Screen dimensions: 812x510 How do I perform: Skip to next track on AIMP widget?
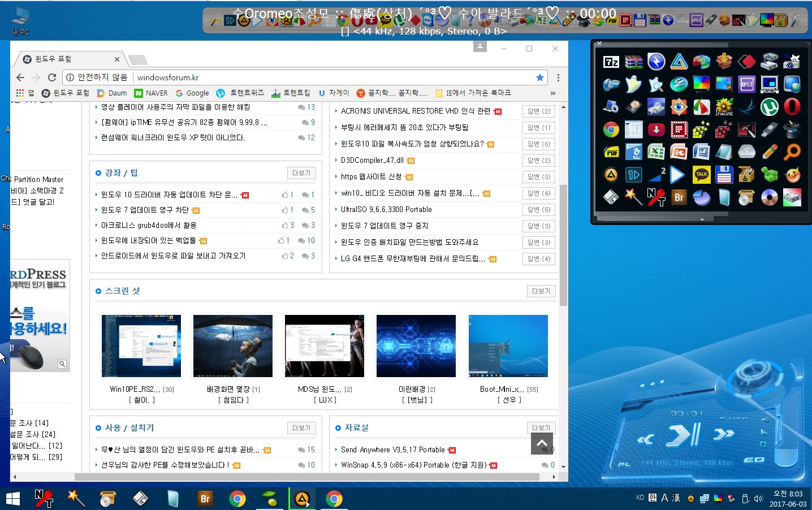pos(724,434)
